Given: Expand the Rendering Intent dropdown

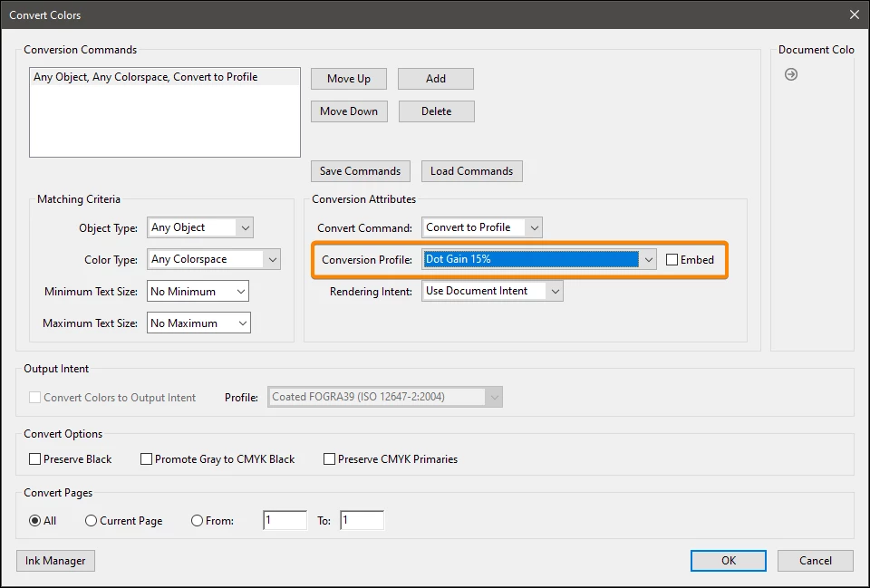Looking at the screenshot, I should pyautogui.click(x=492, y=291).
